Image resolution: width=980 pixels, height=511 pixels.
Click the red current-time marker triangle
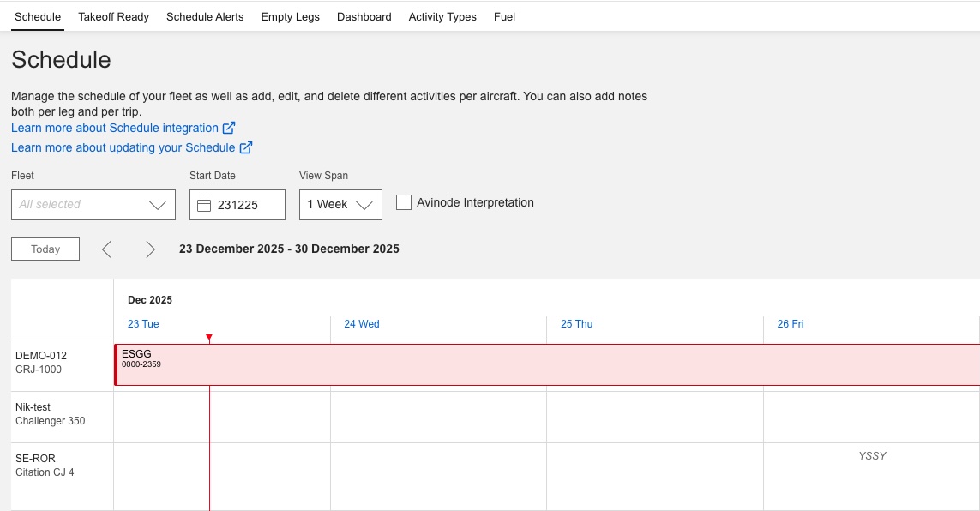[209, 339]
